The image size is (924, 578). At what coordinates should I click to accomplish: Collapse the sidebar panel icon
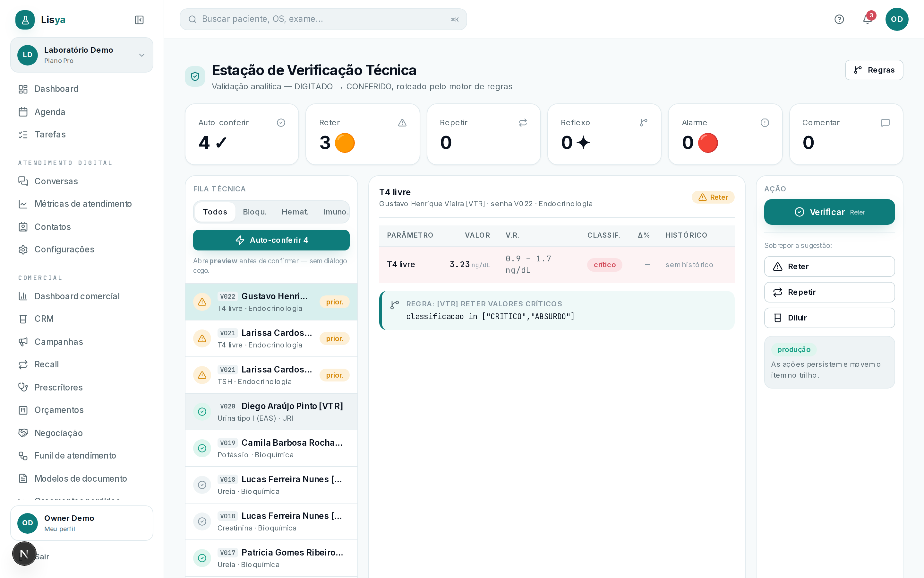[139, 20]
